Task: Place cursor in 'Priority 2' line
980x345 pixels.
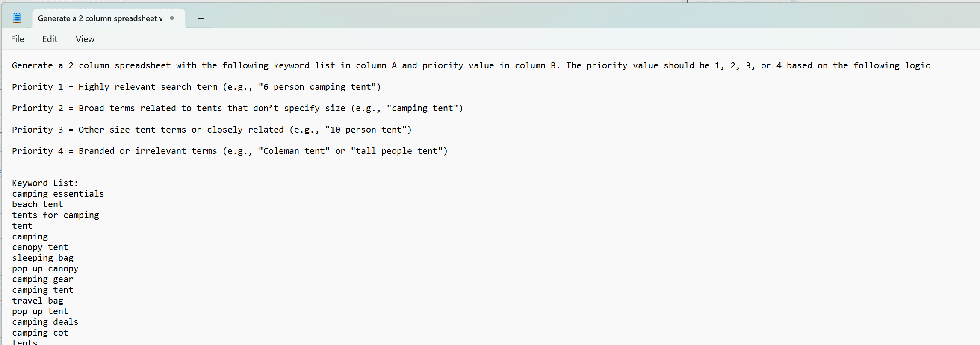Action: tap(237, 108)
